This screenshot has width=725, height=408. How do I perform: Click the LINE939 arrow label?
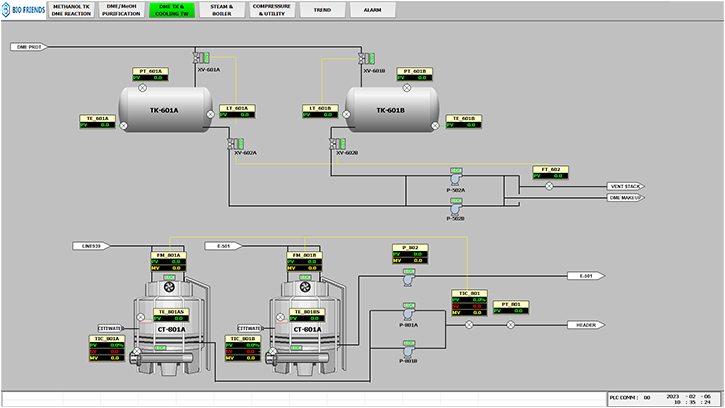pos(91,246)
